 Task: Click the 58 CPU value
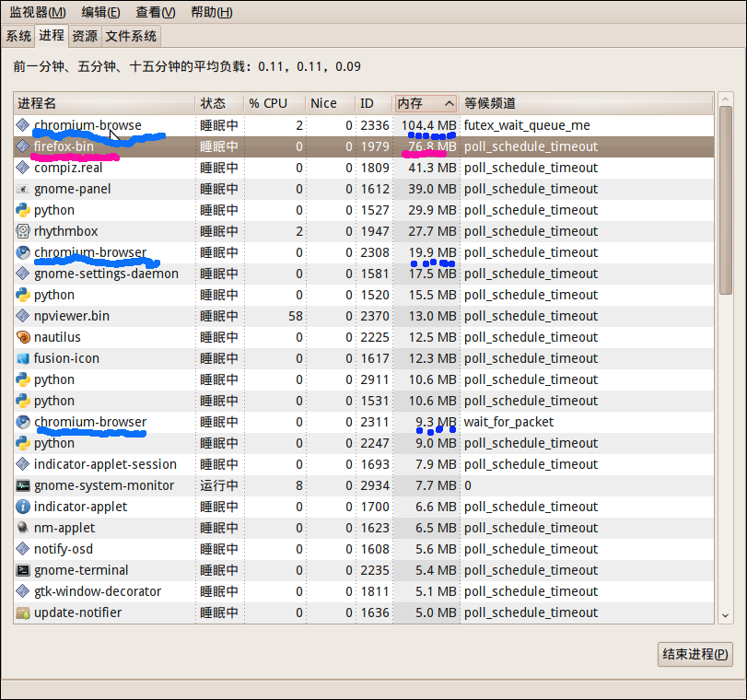click(x=296, y=316)
